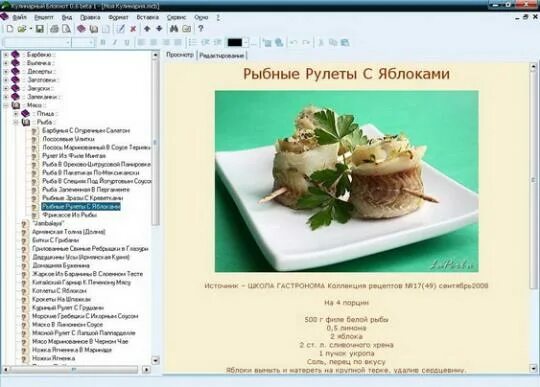Toggle bold formatting
Image resolution: width=540 pixels, height=387 pixels.
tap(103, 42)
